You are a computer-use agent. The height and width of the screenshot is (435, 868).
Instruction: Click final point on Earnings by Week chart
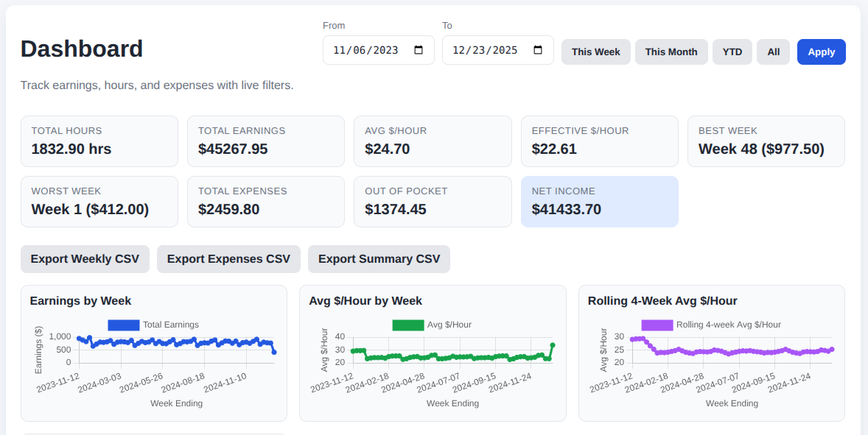coord(274,352)
